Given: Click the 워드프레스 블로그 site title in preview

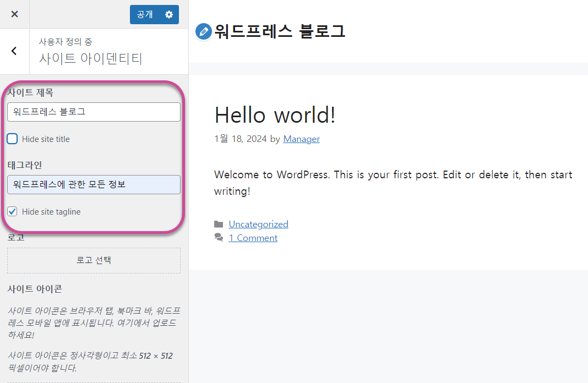Looking at the screenshot, I should coord(280,31).
